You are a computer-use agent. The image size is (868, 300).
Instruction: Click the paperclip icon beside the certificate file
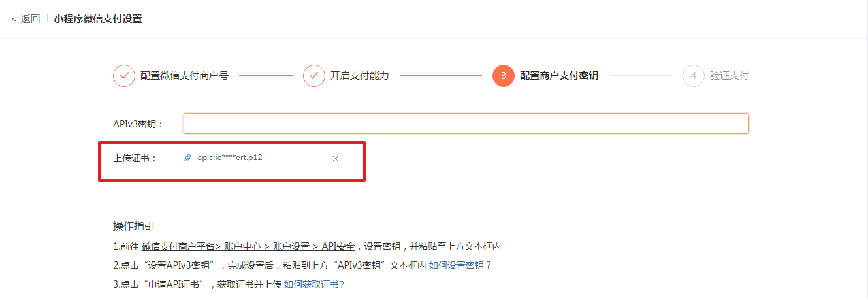(187, 158)
